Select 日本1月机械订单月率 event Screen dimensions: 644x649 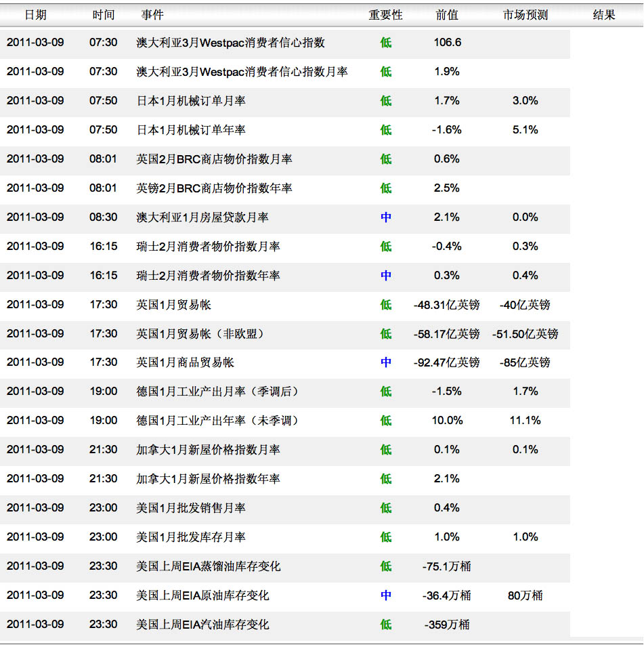coord(191,100)
